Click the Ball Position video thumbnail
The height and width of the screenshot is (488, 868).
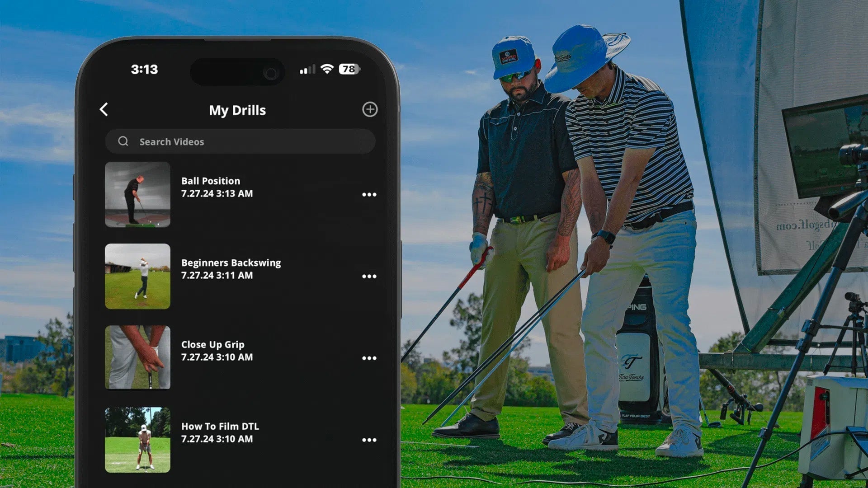138,194
